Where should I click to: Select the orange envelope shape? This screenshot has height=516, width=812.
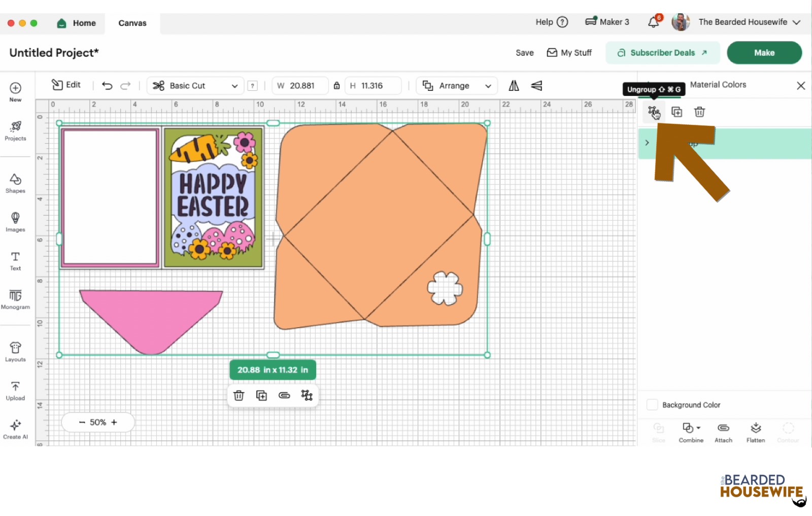380,225
